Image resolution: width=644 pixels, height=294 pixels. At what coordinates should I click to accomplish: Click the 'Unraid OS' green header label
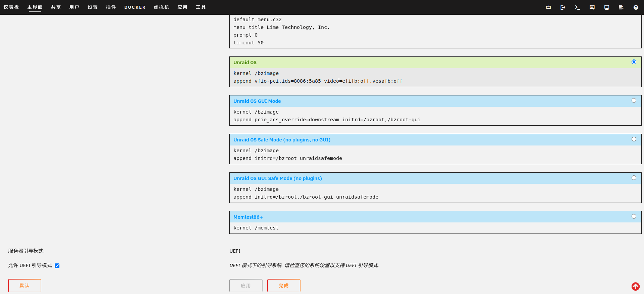(245, 62)
